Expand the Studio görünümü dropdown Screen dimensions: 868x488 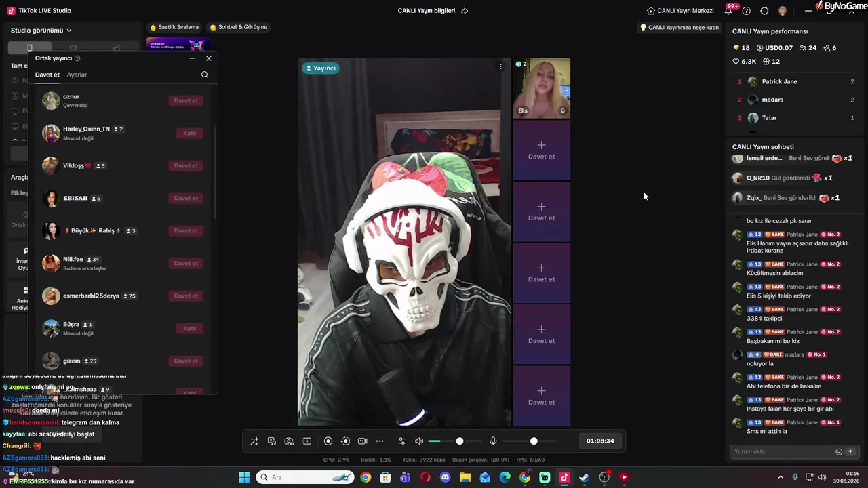coord(41,30)
